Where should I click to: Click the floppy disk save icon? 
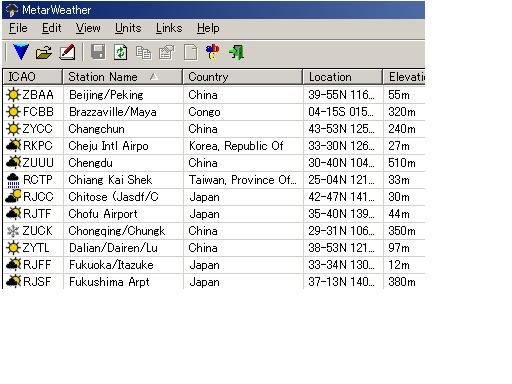[98, 52]
